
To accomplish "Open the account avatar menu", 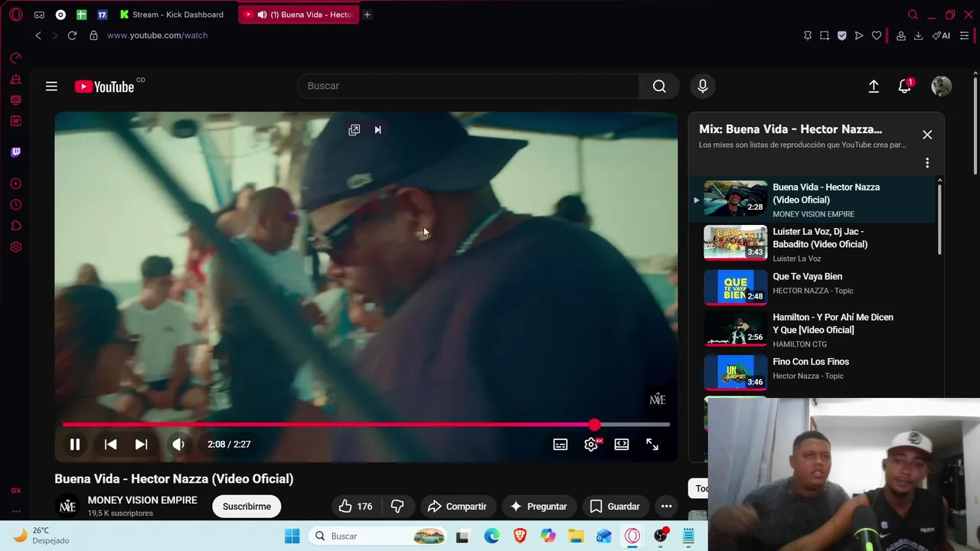I will [x=941, y=86].
